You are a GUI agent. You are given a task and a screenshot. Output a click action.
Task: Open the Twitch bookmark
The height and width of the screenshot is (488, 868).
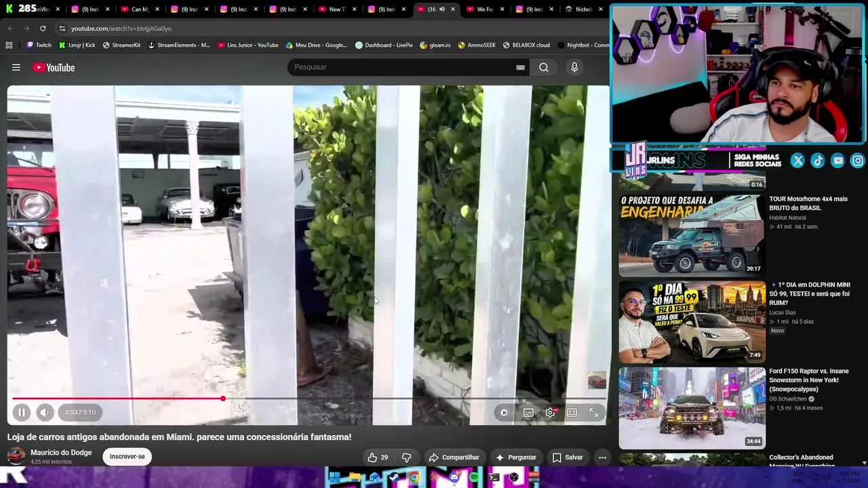[39, 45]
